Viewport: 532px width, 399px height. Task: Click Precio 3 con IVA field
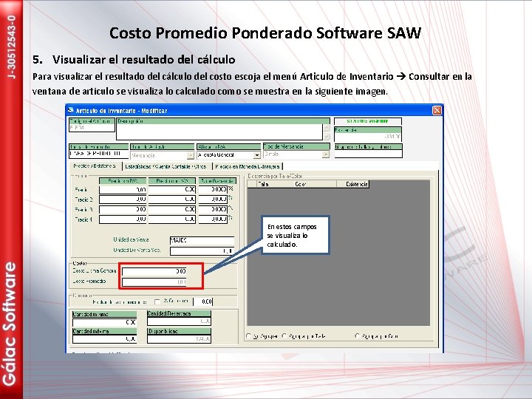click(172, 209)
